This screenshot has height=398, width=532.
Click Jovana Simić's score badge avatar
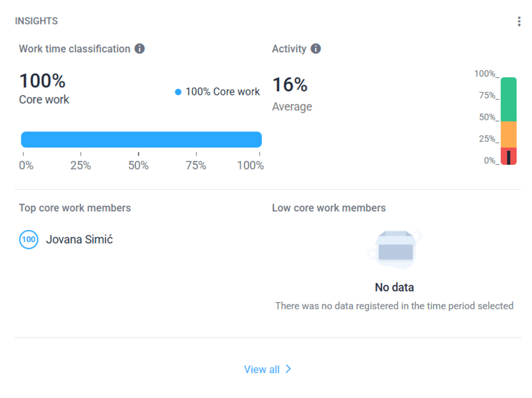pyautogui.click(x=29, y=239)
